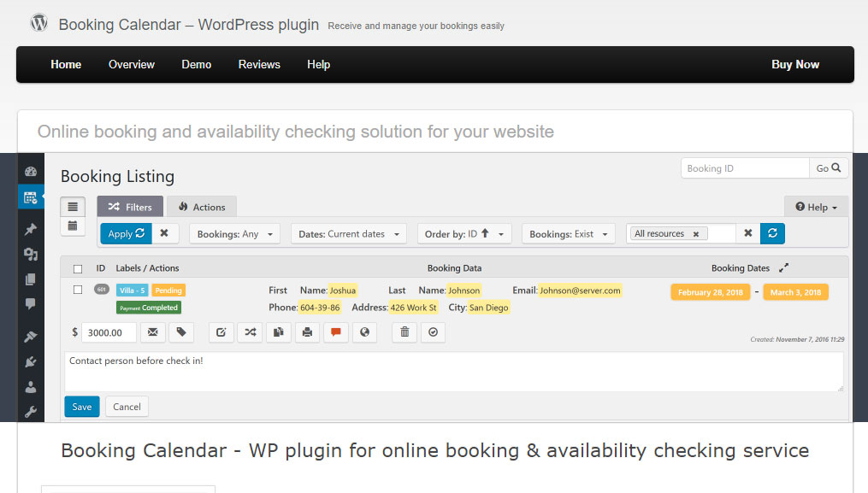This screenshot has height=493, width=868.
Task: Open the Help dropdown menu
Action: coord(816,207)
